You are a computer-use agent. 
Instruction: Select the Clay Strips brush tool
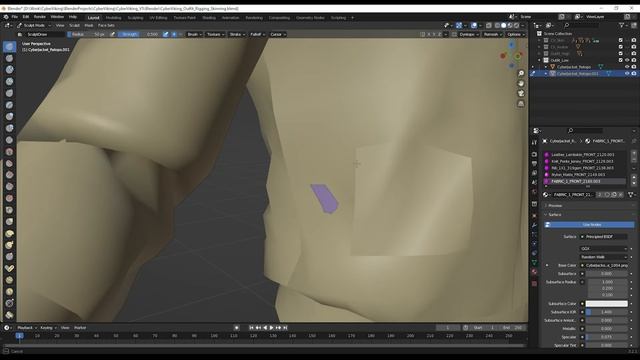pos(9,82)
